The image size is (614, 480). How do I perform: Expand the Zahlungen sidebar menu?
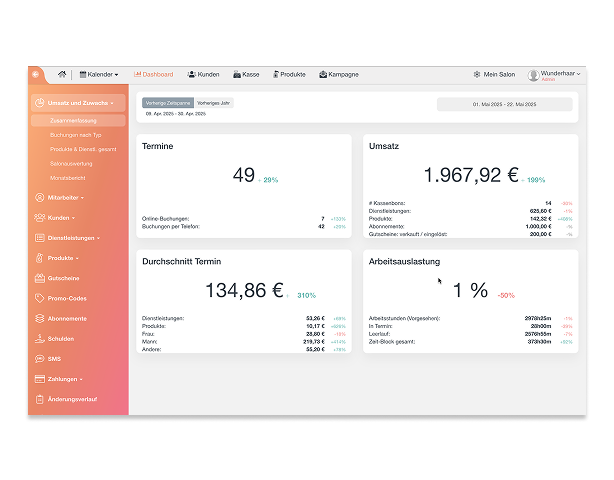coord(65,379)
